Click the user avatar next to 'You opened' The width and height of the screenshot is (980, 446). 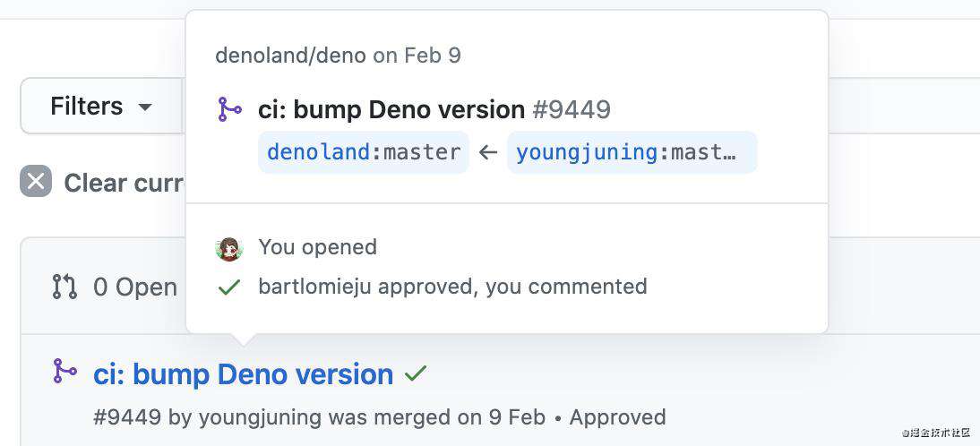coord(228,249)
